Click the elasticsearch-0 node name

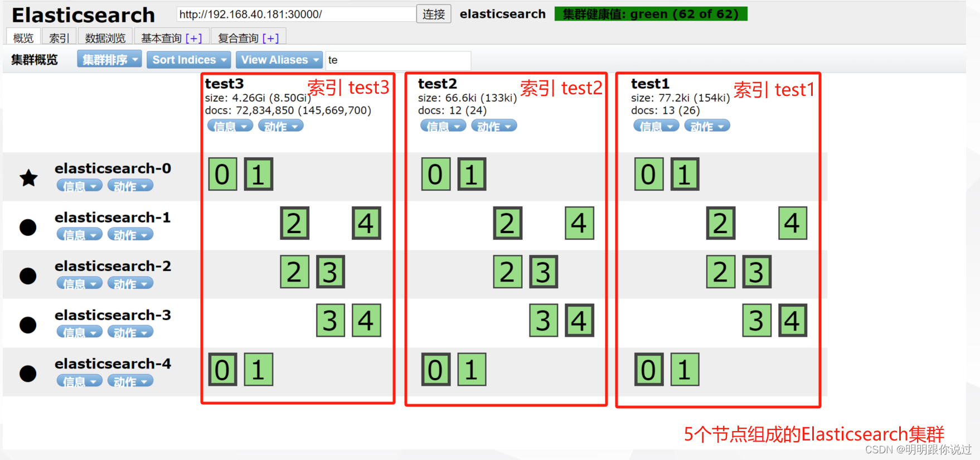click(113, 168)
